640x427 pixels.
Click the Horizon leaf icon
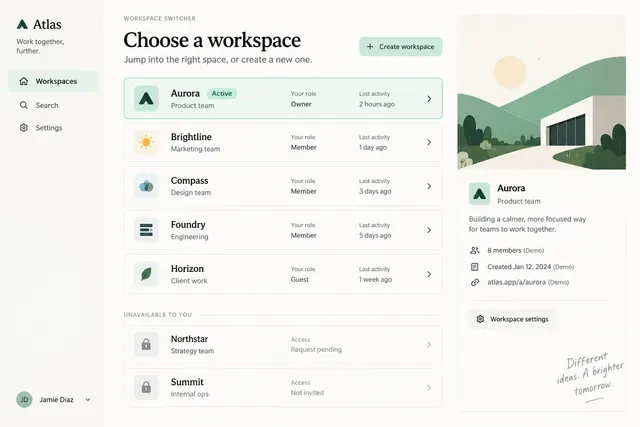pyautogui.click(x=146, y=274)
